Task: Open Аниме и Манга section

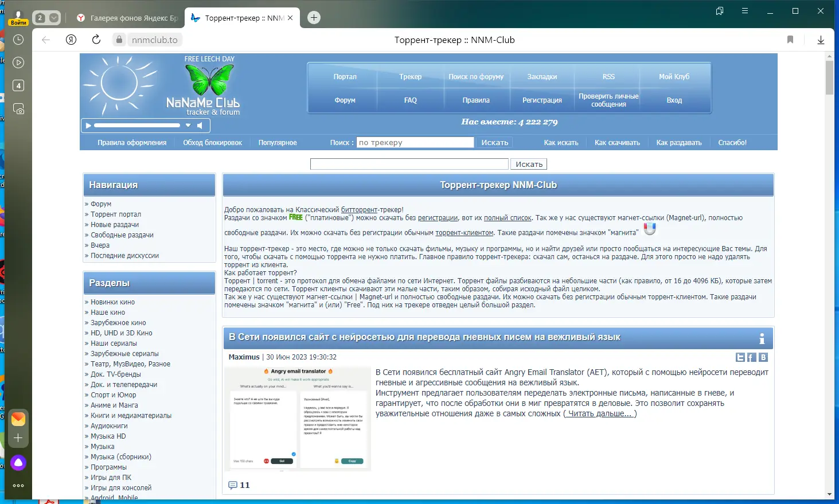Action: click(x=114, y=405)
